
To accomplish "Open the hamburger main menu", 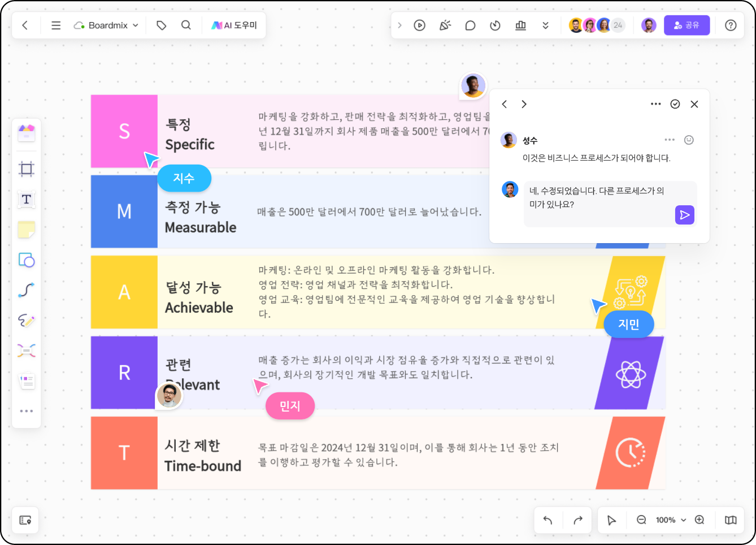I will (x=56, y=25).
